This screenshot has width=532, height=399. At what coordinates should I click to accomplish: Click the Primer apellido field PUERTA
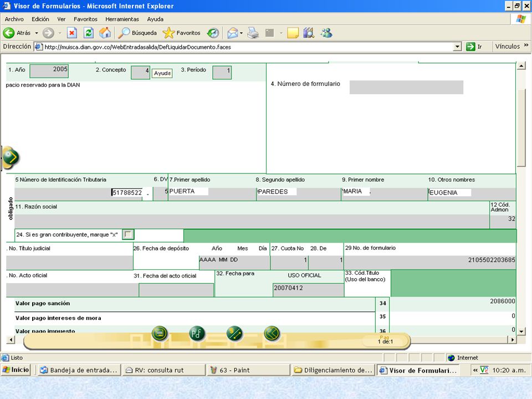212,193
